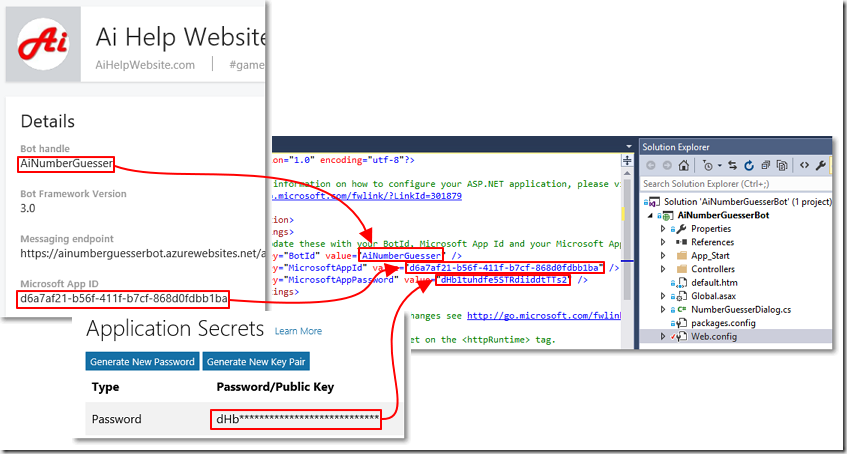
Task: Click the BotId value in Web.config editor
Action: click(402, 255)
